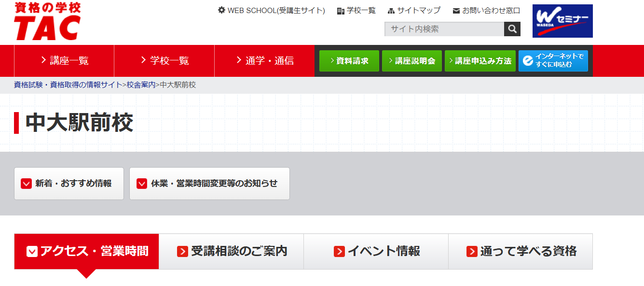Click the red down chevron on 新着・おすすめ情報
The width and height of the screenshot is (644, 286).
[x=27, y=184]
